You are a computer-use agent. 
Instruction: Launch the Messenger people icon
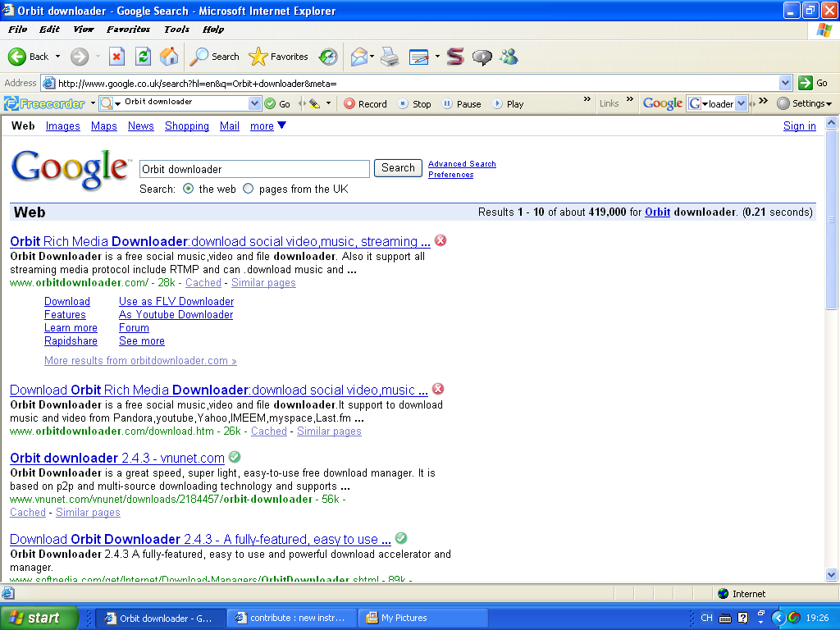(509, 57)
